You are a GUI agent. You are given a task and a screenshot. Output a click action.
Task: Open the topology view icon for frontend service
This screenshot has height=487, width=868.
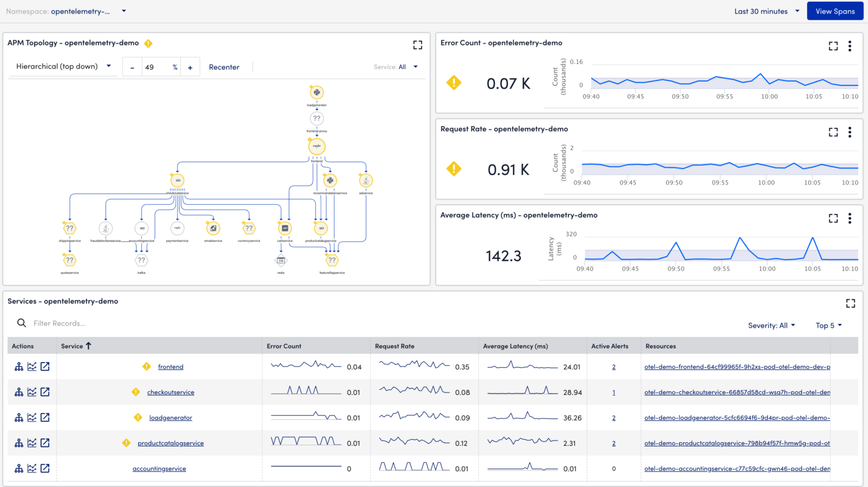click(19, 367)
